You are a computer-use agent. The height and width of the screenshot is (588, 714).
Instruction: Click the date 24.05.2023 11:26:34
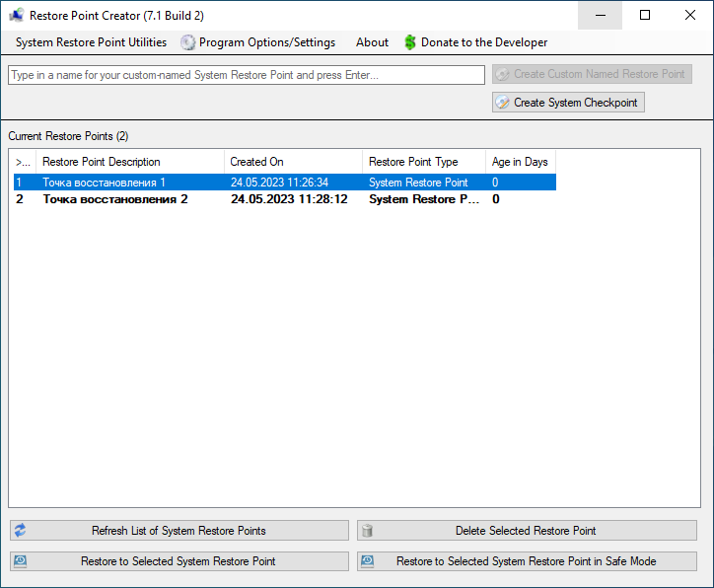tap(279, 183)
